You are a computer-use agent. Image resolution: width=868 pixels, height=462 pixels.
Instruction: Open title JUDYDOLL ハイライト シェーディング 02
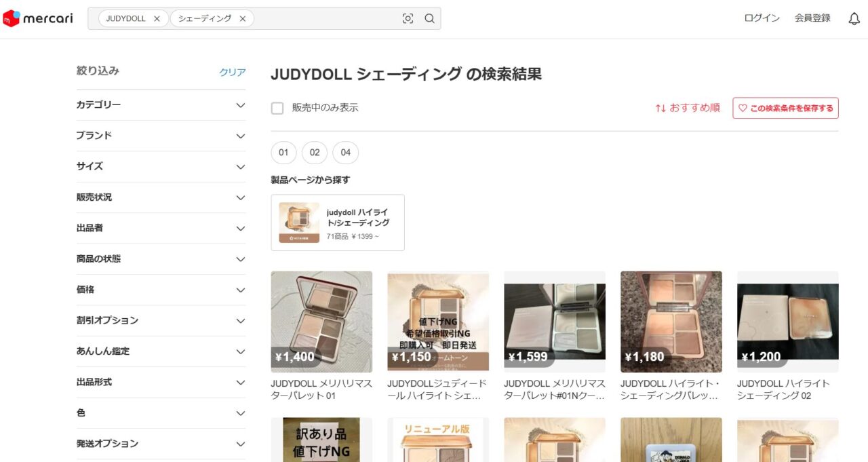784,389
